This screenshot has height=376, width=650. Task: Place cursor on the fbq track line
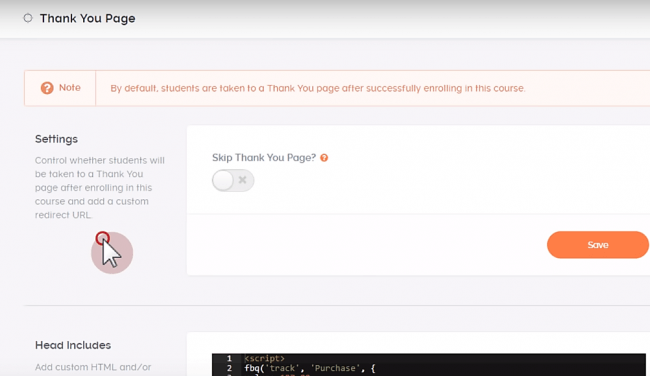click(x=444, y=368)
